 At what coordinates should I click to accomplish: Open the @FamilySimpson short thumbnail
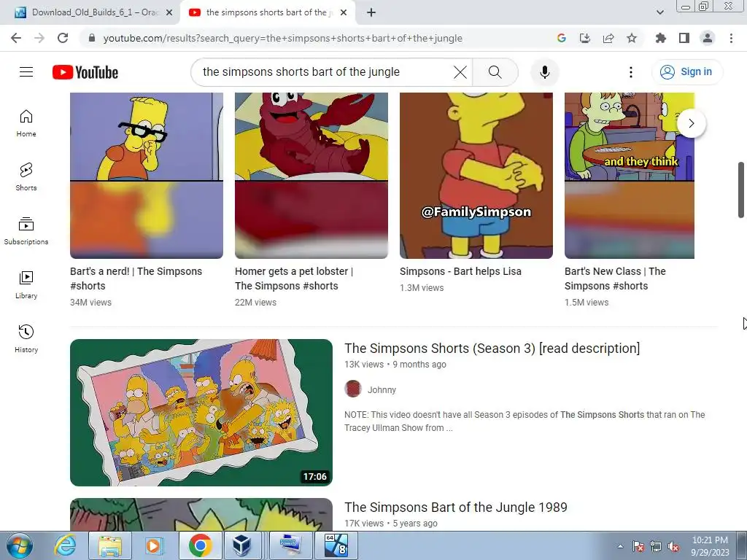pyautogui.click(x=476, y=176)
